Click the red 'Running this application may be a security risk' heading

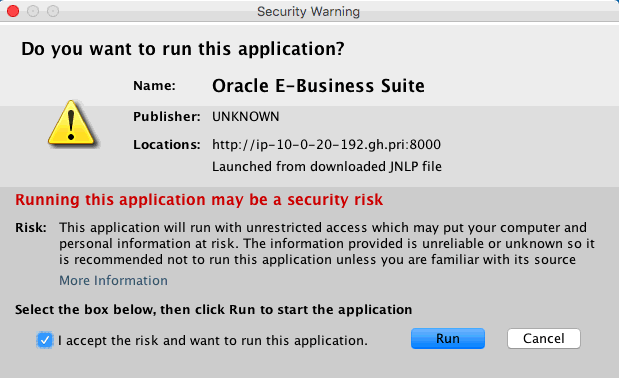199,200
